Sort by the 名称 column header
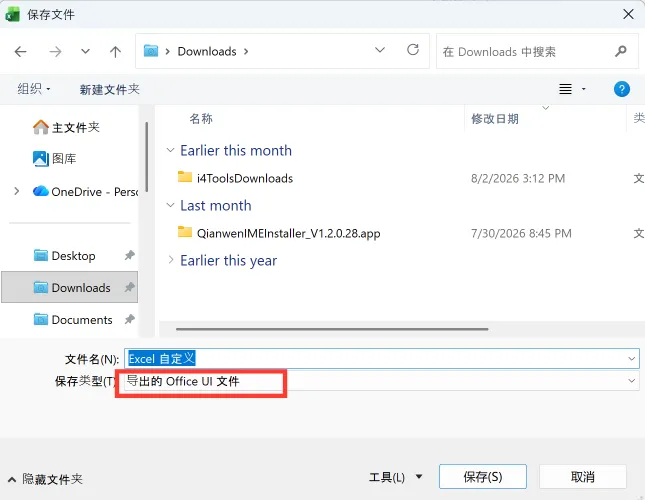Viewport: 645px width, 500px height. click(x=201, y=118)
